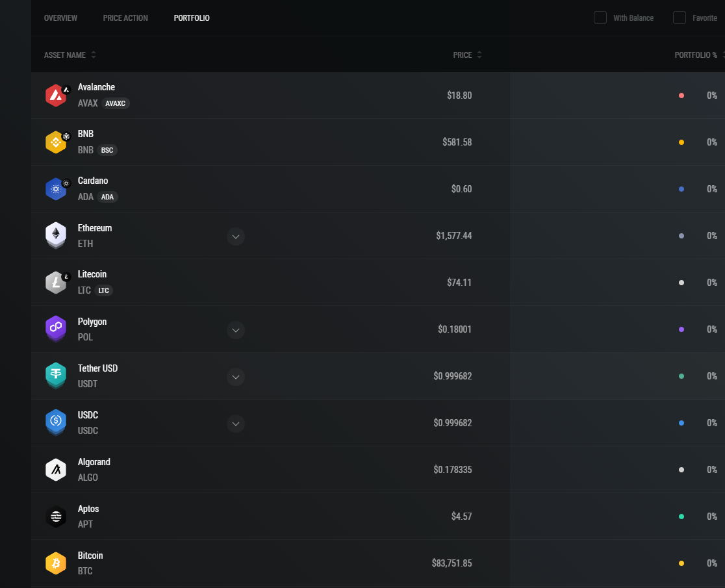The width and height of the screenshot is (725, 588).
Task: Click the Ethereum coin icon
Action: click(56, 236)
